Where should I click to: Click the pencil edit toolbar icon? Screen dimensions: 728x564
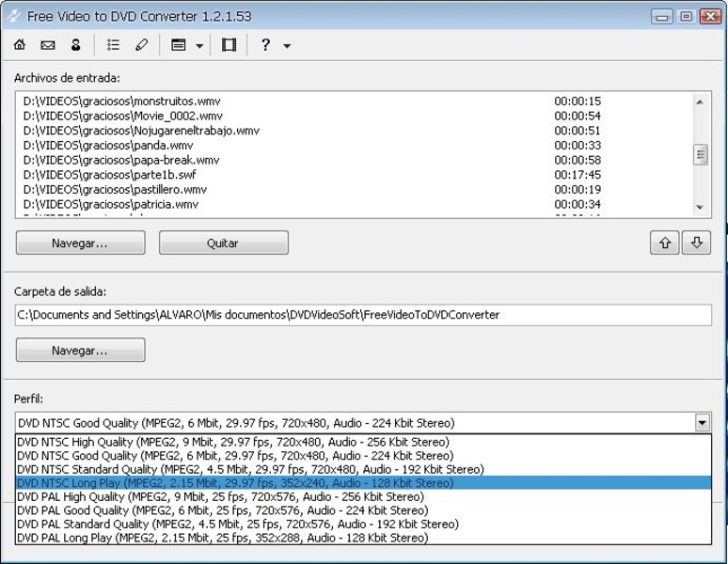coord(142,45)
